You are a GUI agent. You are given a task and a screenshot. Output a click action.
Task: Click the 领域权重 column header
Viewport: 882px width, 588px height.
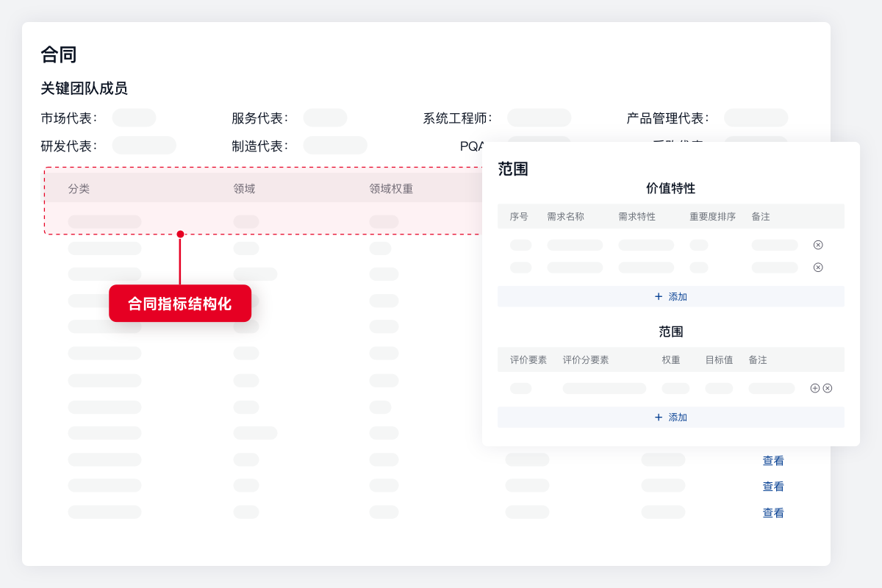[391, 189]
